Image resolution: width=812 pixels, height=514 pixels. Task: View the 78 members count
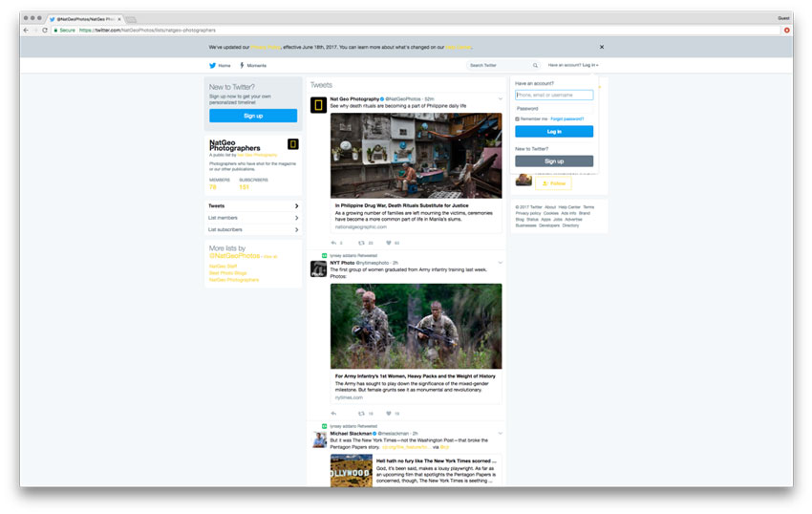[212, 187]
